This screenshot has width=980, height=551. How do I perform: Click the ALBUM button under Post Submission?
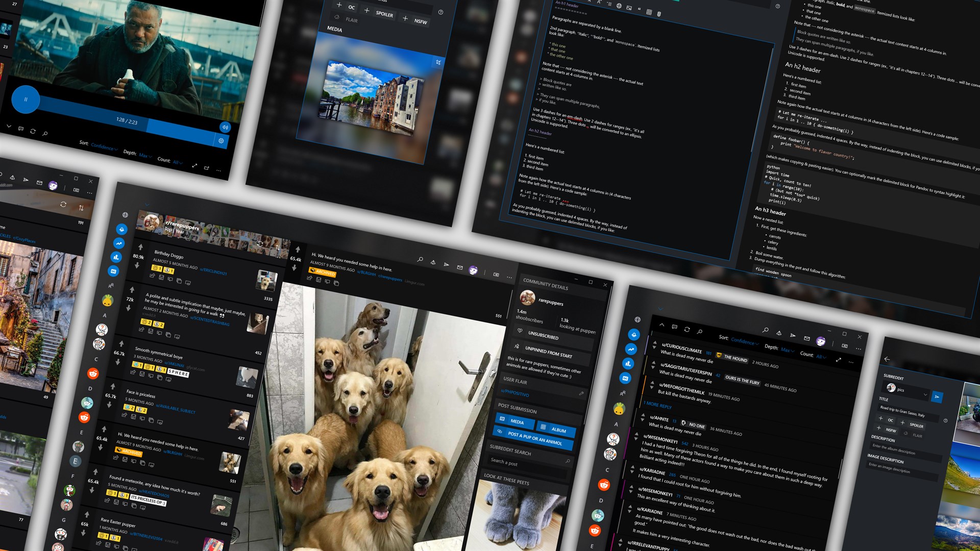tap(558, 430)
